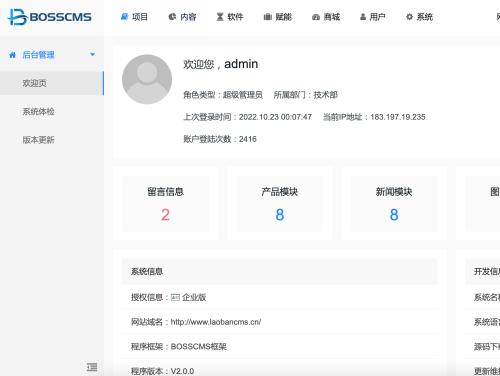Click the admin avatar picture
This screenshot has height=376, width=500.
click(x=147, y=79)
